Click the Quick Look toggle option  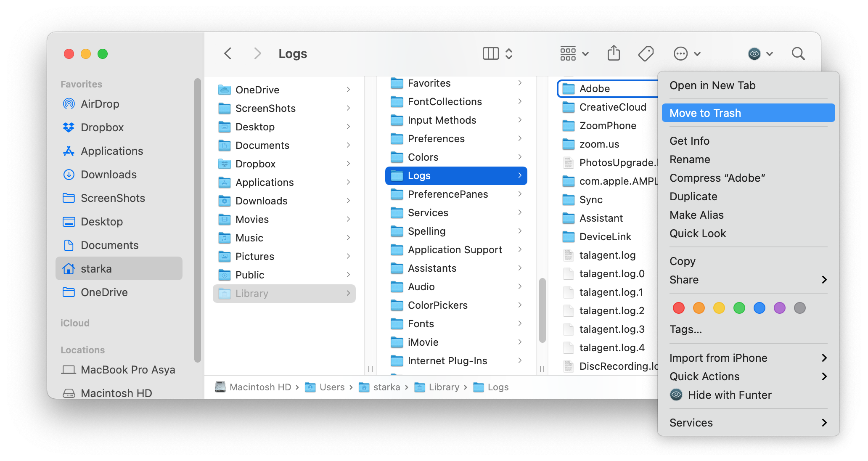tap(698, 234)
